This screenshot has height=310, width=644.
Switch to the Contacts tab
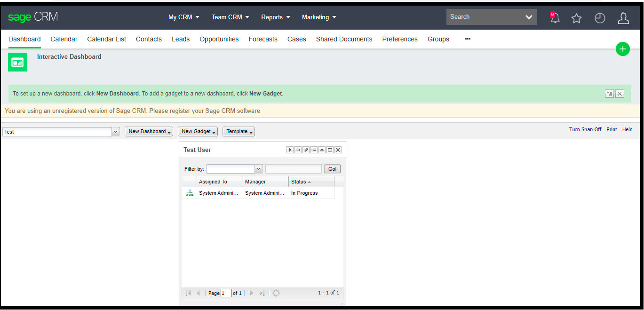(x=149, y=39)
